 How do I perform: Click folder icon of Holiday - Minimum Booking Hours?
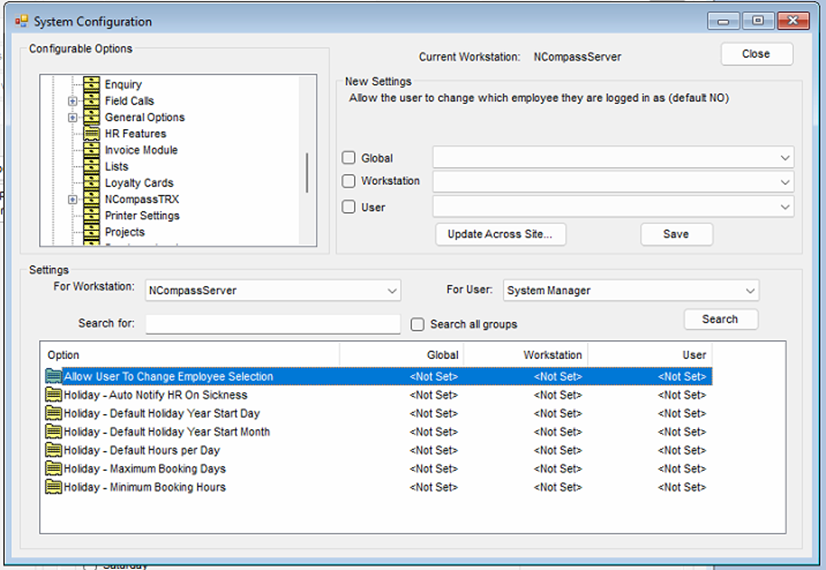coord(53,487)
